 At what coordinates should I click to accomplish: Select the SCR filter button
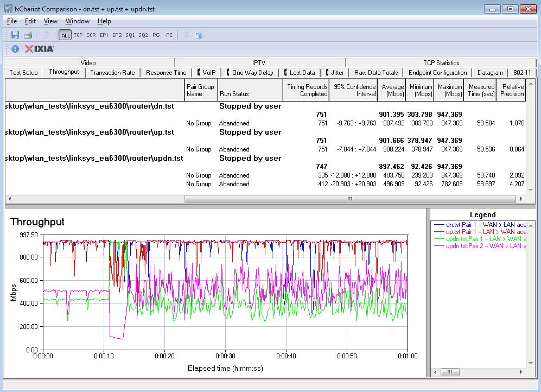[x=91, y=35]
